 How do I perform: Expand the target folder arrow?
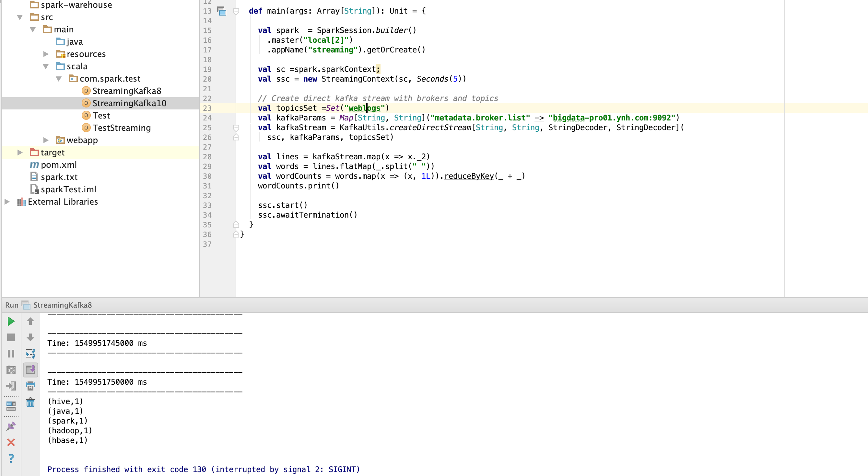(x=20, y=153)
